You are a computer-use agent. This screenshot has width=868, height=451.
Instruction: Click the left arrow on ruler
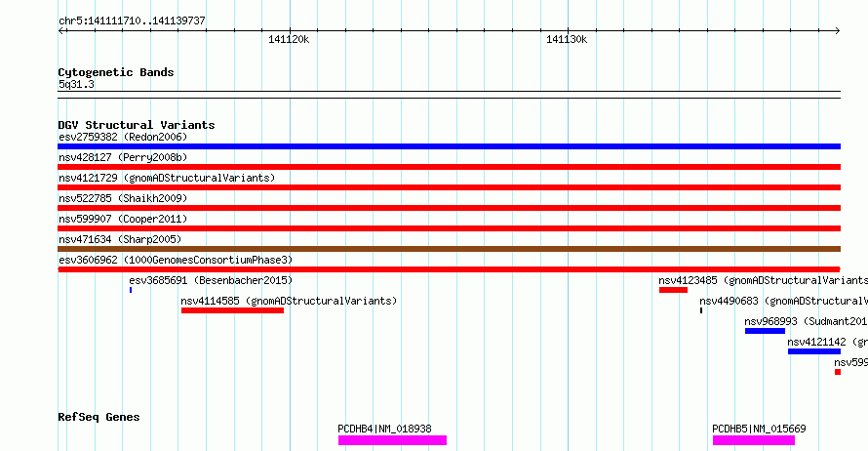(x=60, y=31)
